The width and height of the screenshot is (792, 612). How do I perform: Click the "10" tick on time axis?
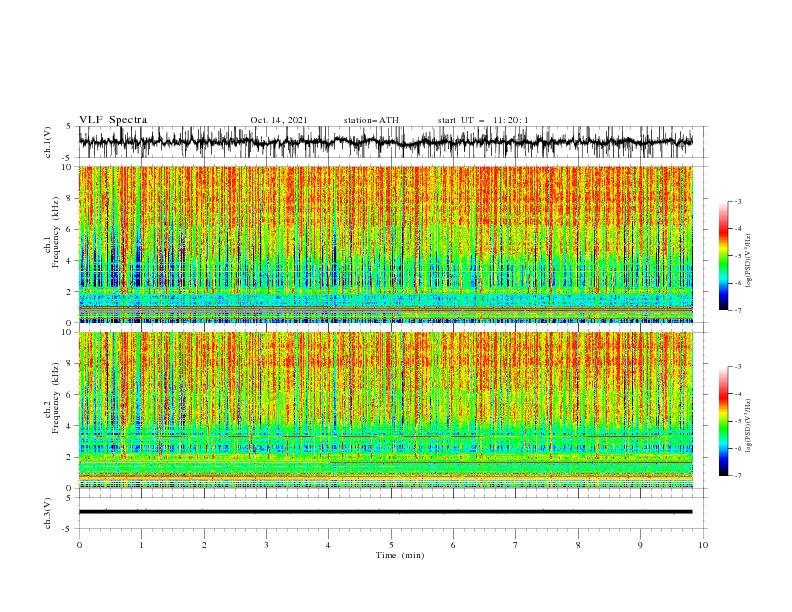(703, 545)
